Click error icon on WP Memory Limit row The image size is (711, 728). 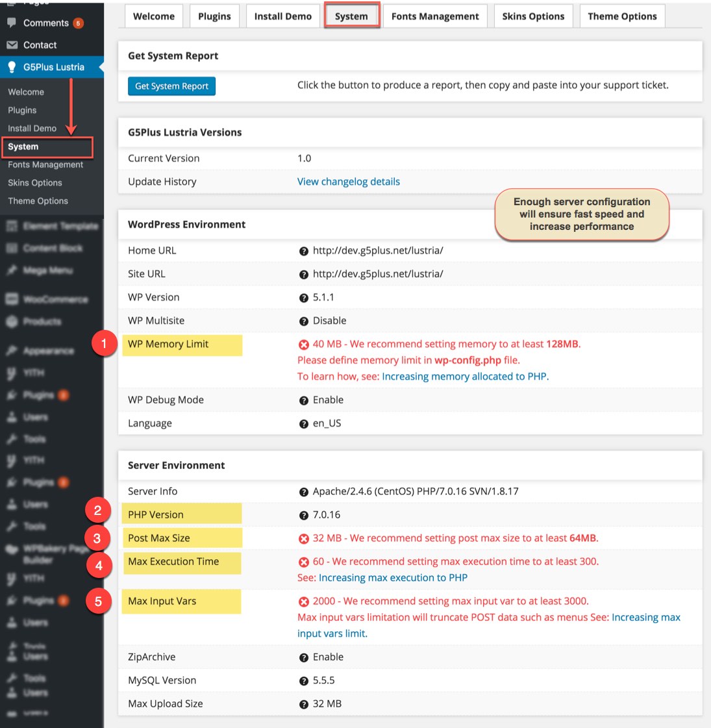coord(303,344)
